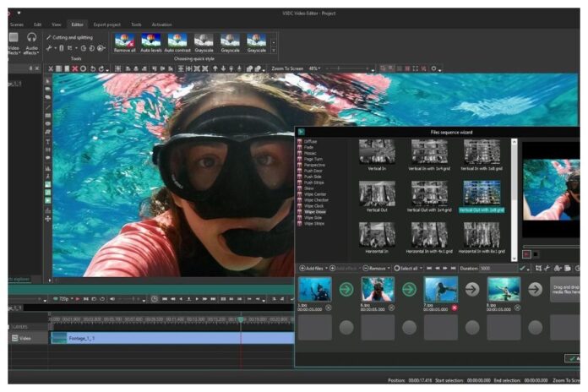Switch to the Editor tab
This screenshot has width=588, height=392.
pyautogui.click(x=77, y=24)
